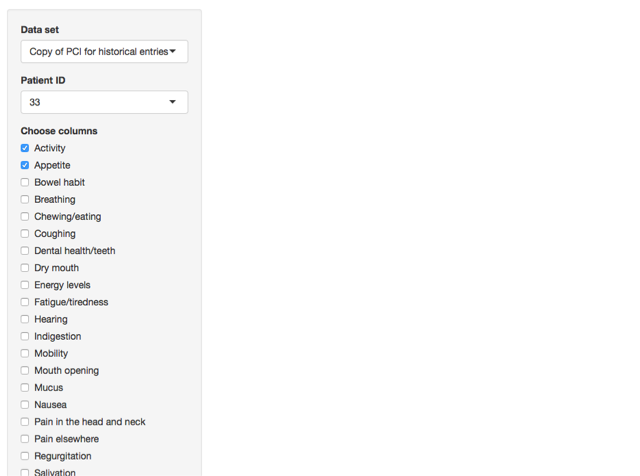Enable the Dental health/teeth checkbox
The width and height of the screenshot is (640, 476).
(25, 251)
